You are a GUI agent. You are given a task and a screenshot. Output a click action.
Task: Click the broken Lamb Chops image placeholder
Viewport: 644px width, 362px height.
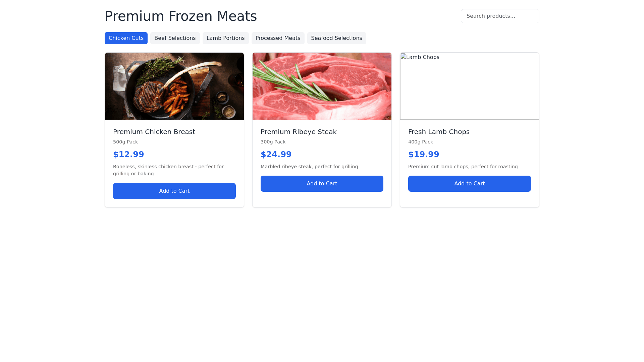(x=470, y=86)
